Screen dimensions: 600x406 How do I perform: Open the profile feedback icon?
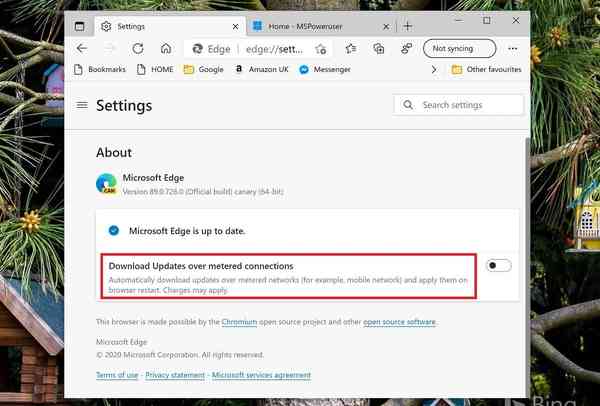[x=406, y=49]
